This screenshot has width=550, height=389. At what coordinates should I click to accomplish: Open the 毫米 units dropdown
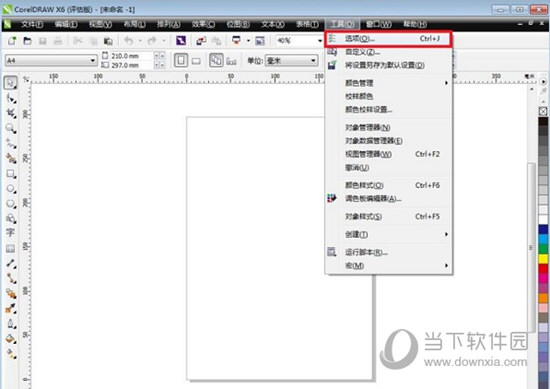[x=313, y=61]
